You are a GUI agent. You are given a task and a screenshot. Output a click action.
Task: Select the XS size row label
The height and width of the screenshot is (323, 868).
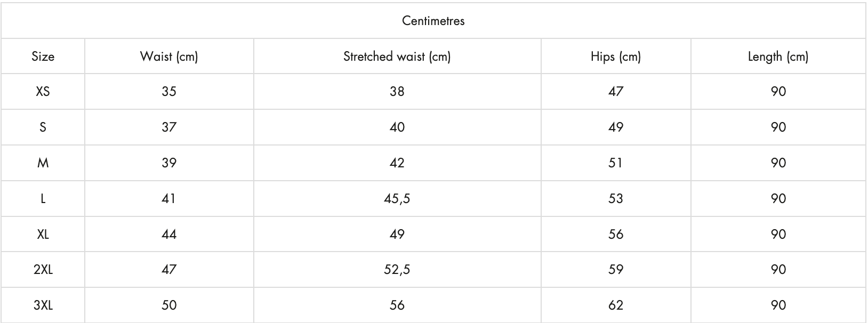tap(43, 92)
